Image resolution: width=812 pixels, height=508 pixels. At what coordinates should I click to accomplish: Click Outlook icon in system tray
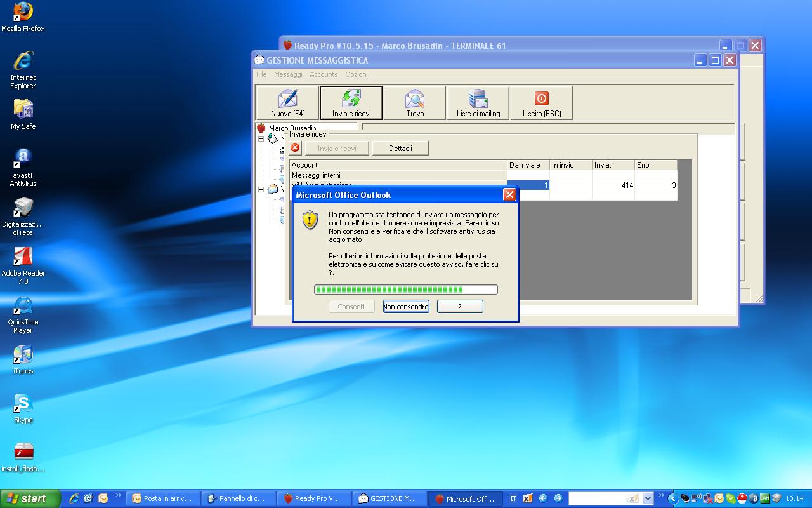tap(719, 498)
